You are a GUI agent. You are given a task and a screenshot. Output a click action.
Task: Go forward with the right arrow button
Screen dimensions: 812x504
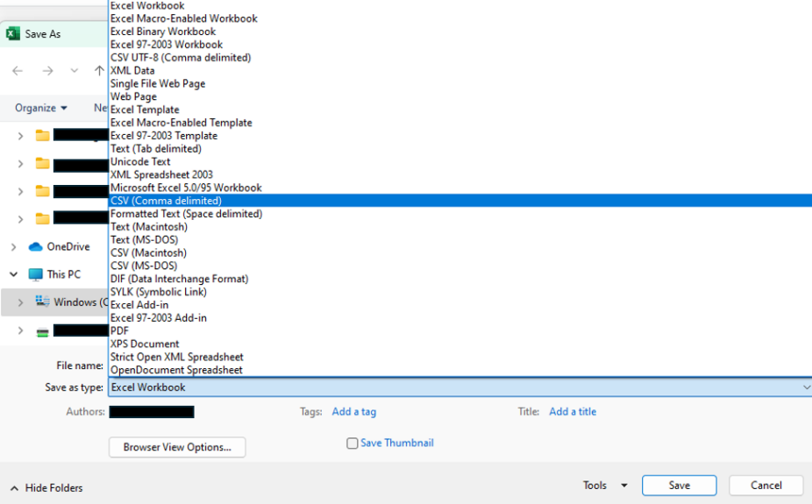point(47,71)
